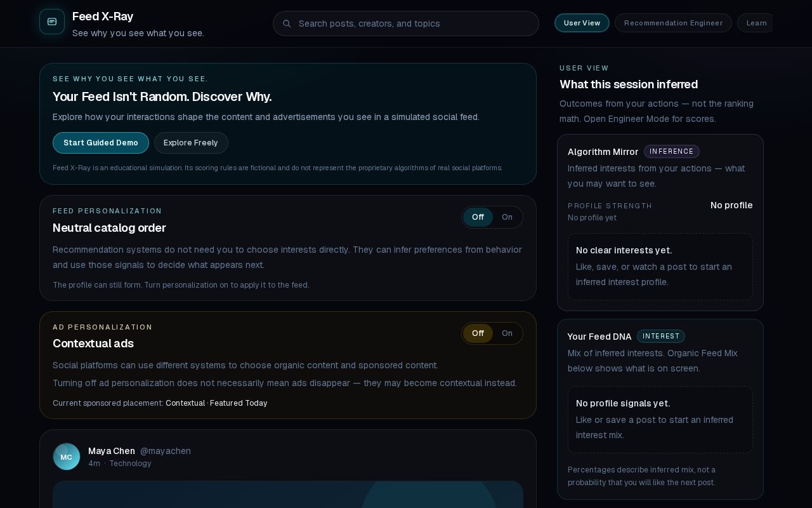Open Maya Chen's post image

(288, 494)
